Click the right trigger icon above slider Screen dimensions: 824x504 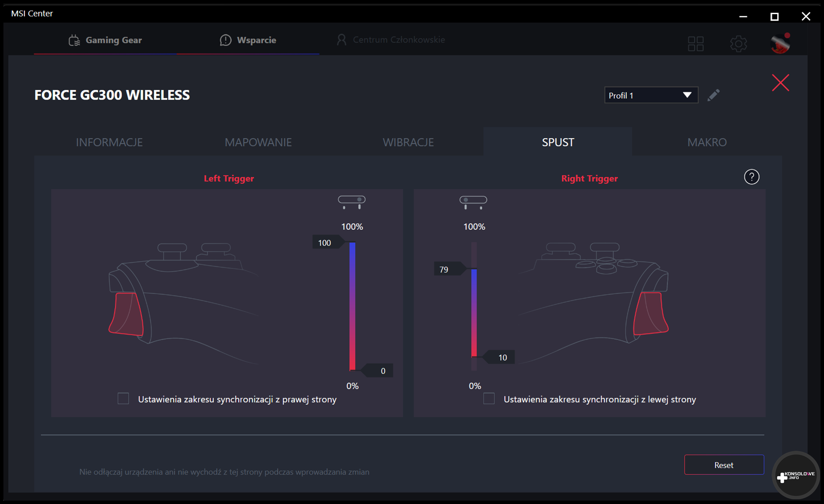pyautogui.click(x=473, y=202)
